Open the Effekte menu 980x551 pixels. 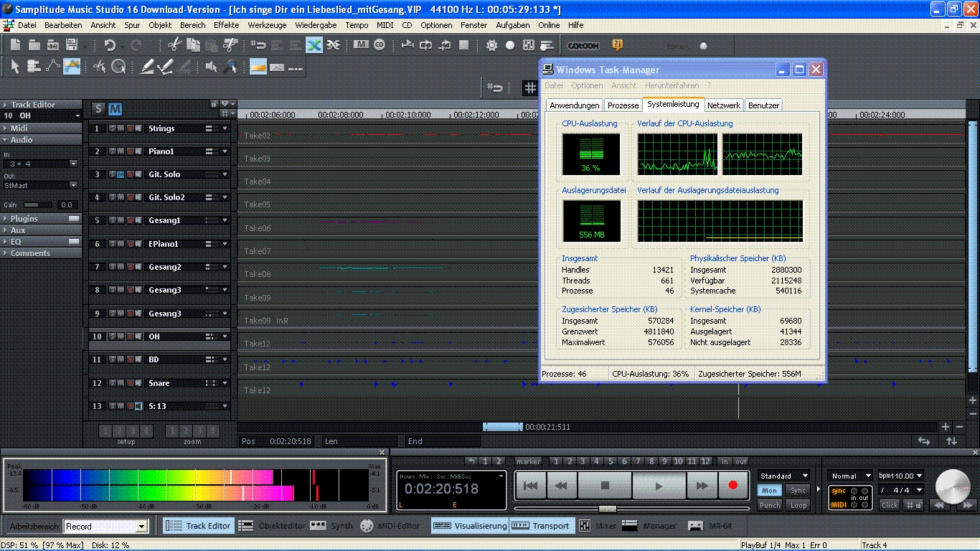pos(226,25)
